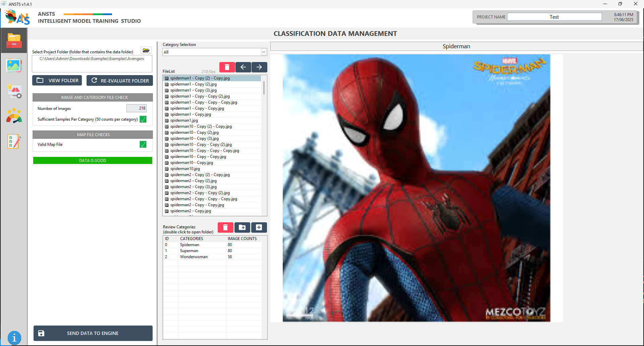
Task: Toggle the Valid Map File checkbox
Action: click(x=143, y=145)
